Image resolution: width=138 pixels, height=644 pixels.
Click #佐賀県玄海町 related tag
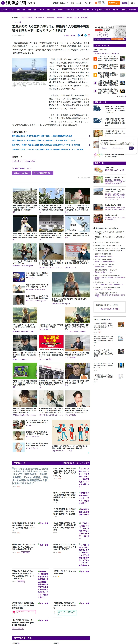(30, 161)
